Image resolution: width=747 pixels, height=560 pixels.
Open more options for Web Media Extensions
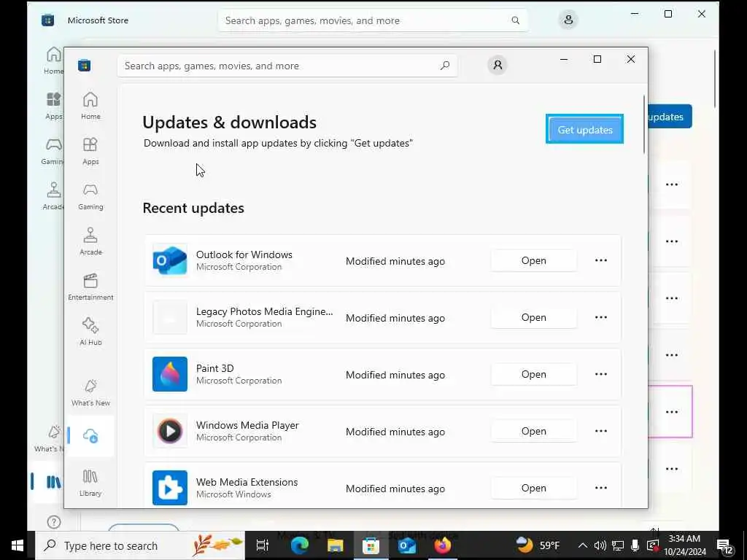click(601, 488)
